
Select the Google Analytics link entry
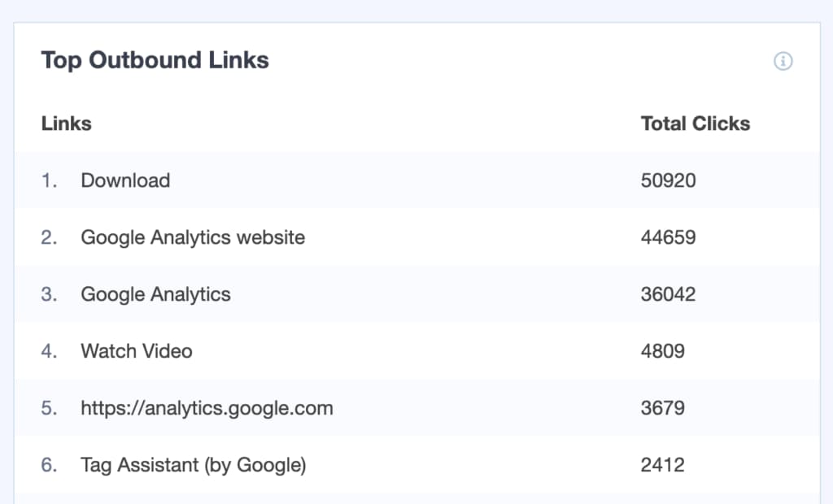point(155,294)
